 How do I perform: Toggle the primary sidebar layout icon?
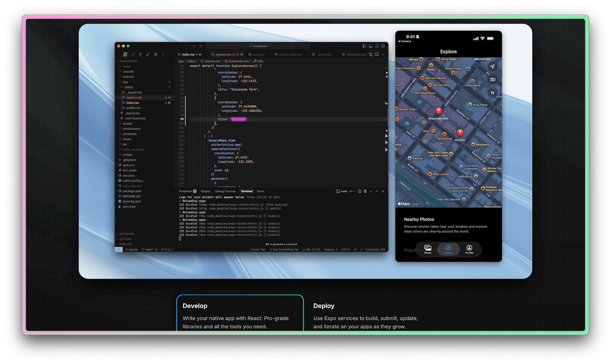point(364,46)
